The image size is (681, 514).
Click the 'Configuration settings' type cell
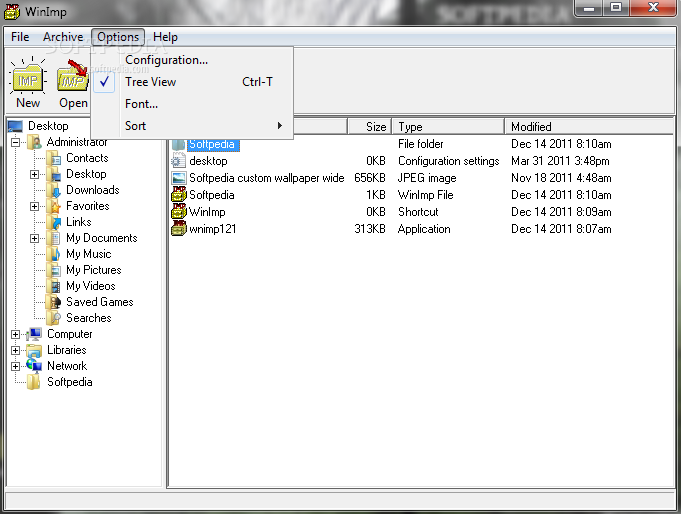click(449, 161)
